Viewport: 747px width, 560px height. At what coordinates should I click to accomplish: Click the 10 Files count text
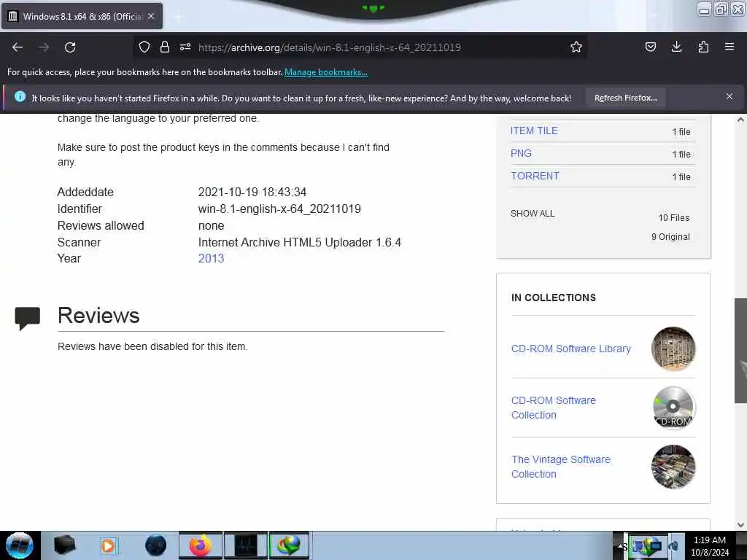tap(673, 217)
